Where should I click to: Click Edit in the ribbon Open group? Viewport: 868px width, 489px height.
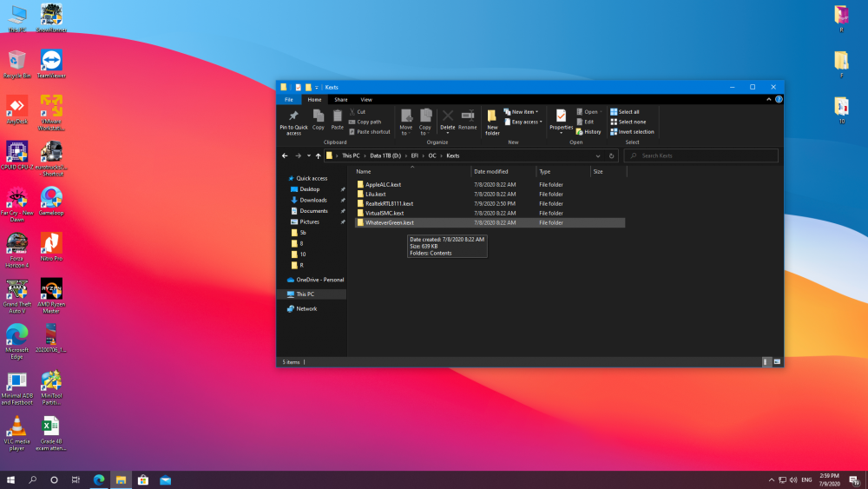pos(585,122)
